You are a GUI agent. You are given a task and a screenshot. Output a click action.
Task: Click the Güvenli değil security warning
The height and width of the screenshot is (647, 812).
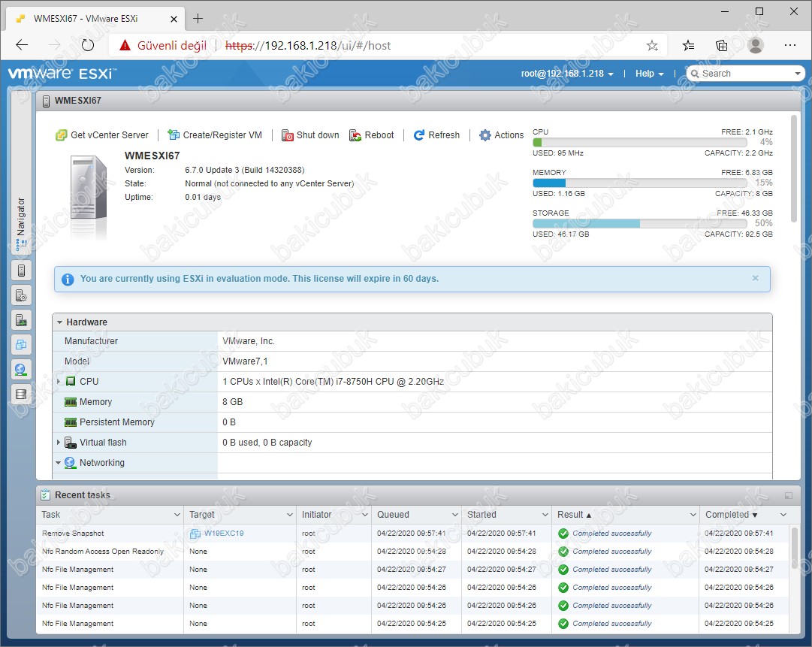click(162, 46)
